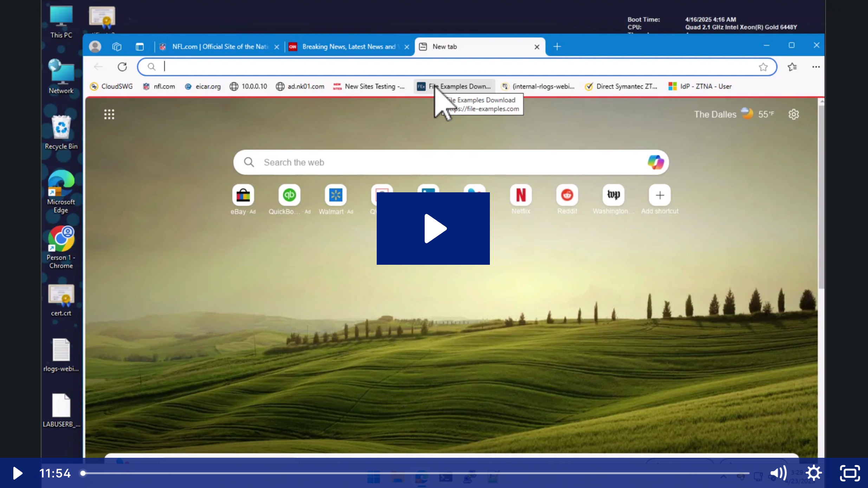The width and height of the screenshot is (868, 488).
Task: Toggle video mute speaker icon
Action: tap(778, 473)
